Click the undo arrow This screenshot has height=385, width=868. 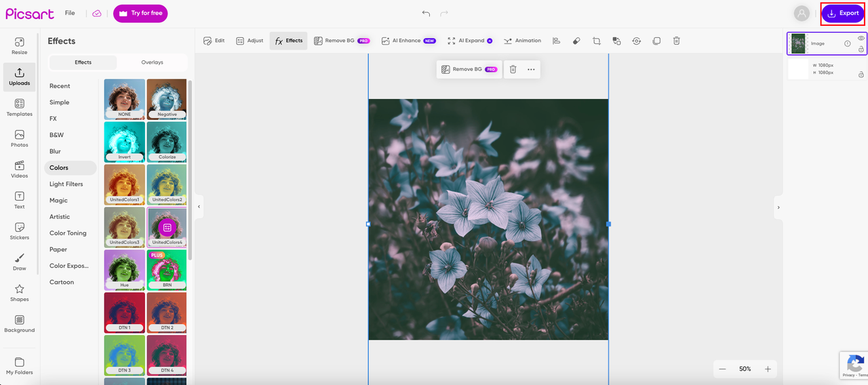pyautogui.click(x=426, y=14)
